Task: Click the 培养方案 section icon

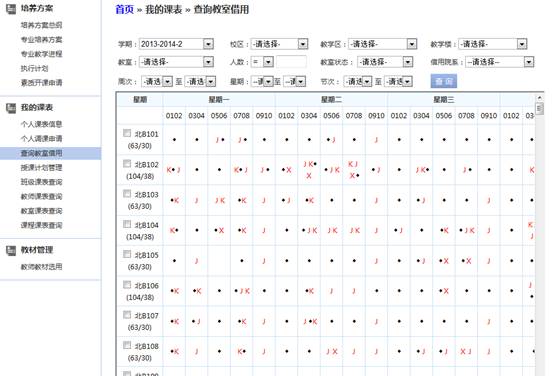Action: [x=11, y=9]
